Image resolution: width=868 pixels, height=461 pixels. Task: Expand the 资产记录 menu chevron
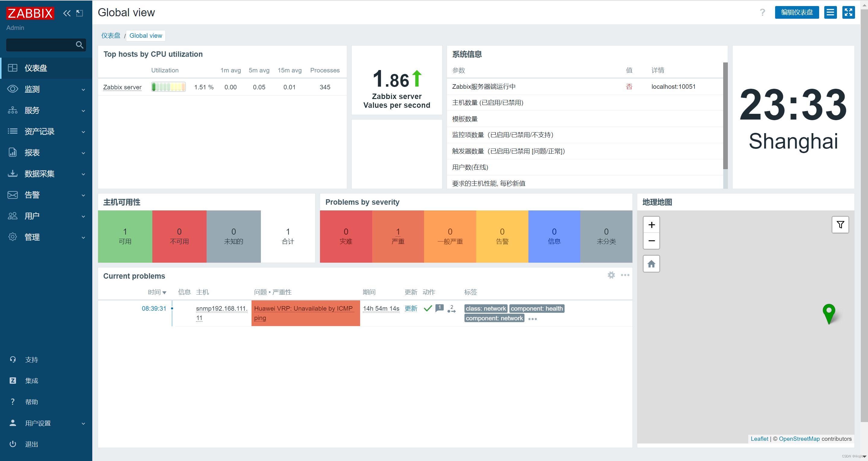pyautogui.click(x=83, y=132)
